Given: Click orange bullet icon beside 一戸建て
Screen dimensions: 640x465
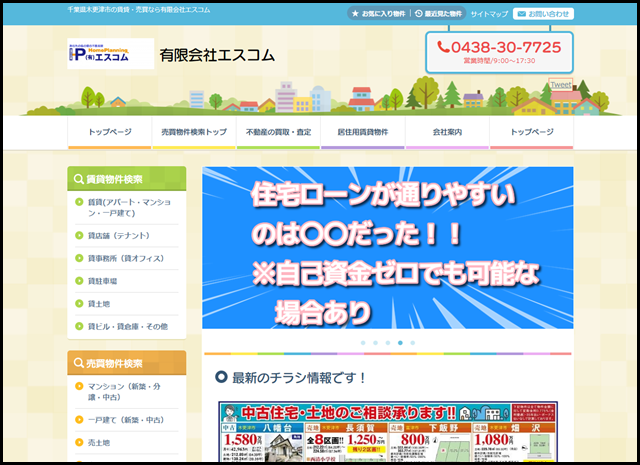Looking at the screenshot, I should [79, 419].
